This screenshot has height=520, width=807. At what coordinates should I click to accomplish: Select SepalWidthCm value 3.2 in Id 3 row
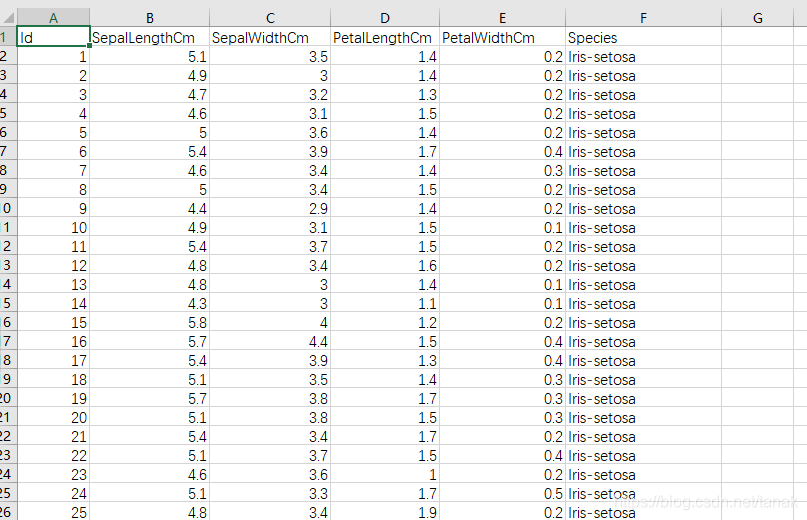point(270,94)
